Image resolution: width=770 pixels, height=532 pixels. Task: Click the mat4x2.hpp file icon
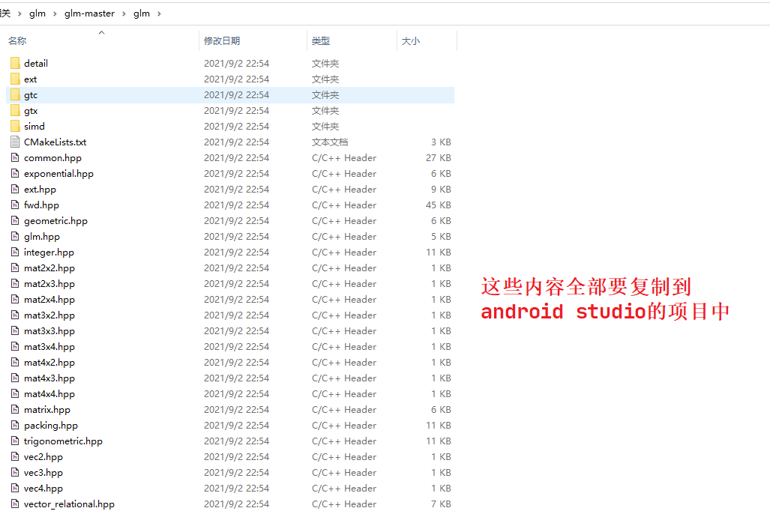(15, 362)
